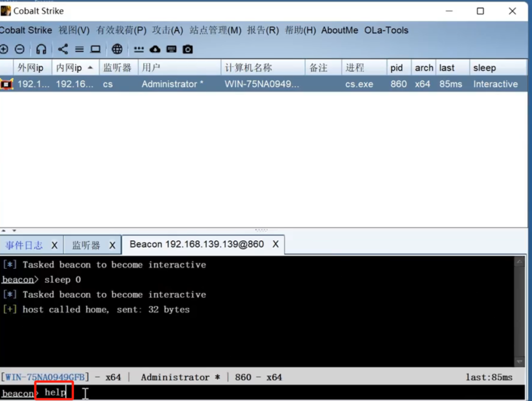Click the disconnect (minus circle) toolbar icon

20,49
